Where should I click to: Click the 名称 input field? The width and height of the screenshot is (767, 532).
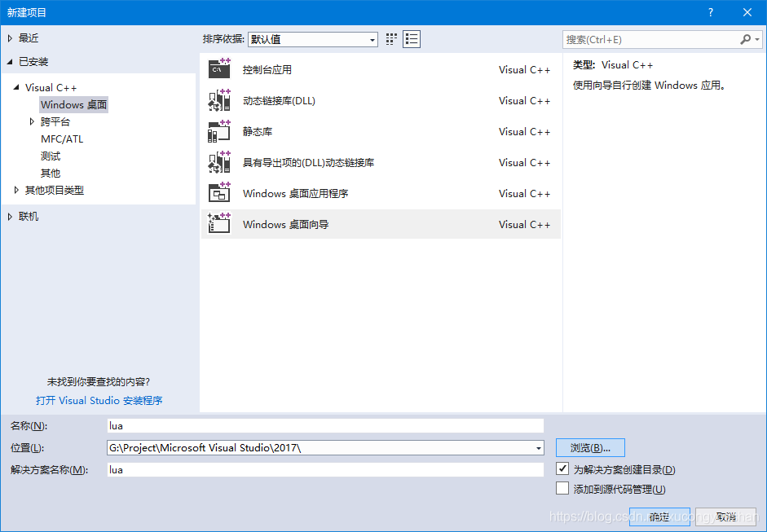pyautogui.click(x=325, y=426)
